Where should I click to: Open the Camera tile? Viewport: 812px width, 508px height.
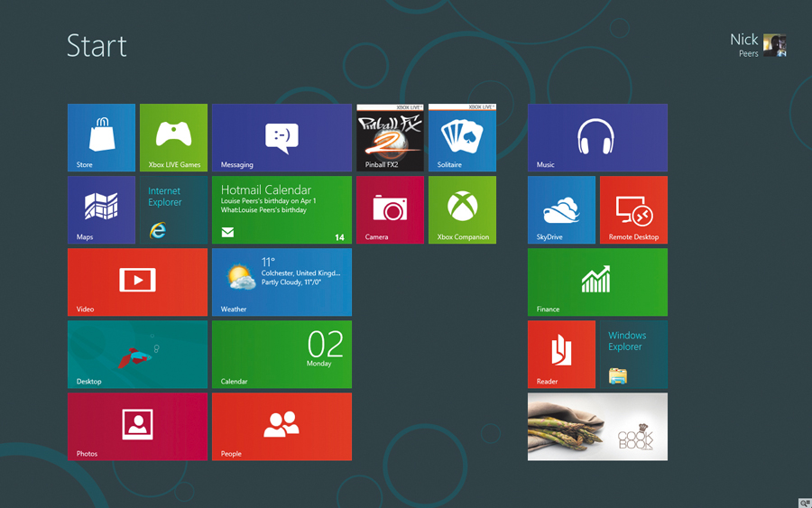point(390,209)
